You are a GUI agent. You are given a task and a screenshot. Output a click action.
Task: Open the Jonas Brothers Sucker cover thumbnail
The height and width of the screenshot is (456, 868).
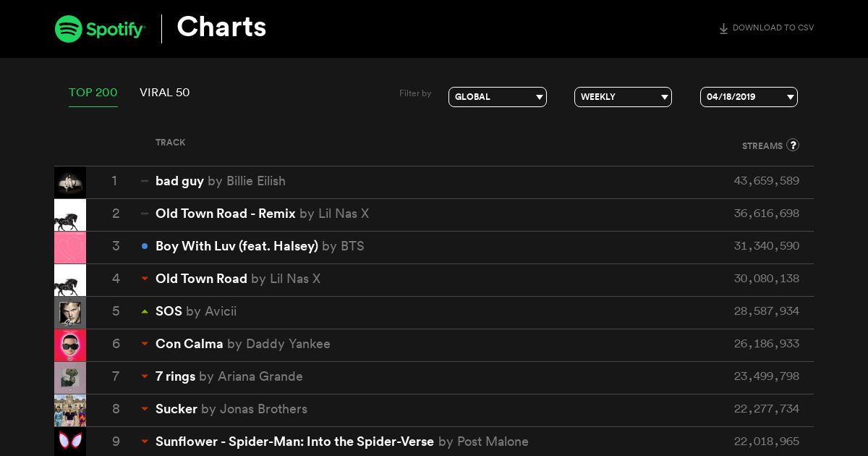[x=70, y=410]
